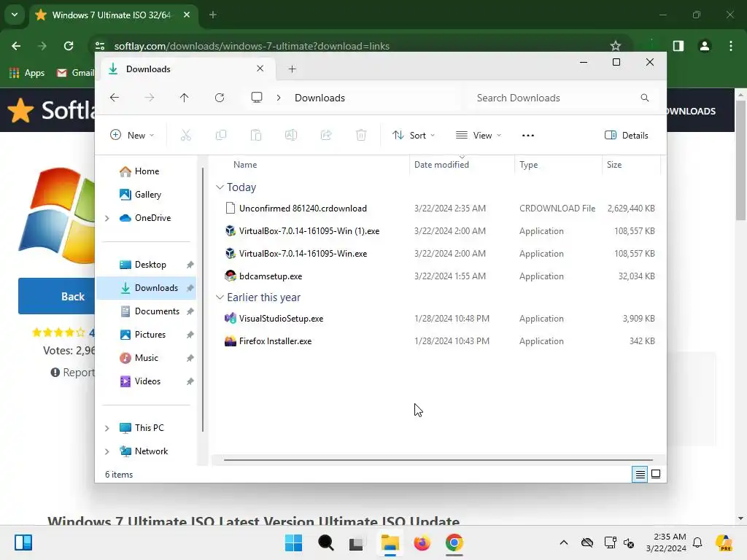
Task: Click the horizontal scrollbar in file list
Action: click(x=438, y=460)
